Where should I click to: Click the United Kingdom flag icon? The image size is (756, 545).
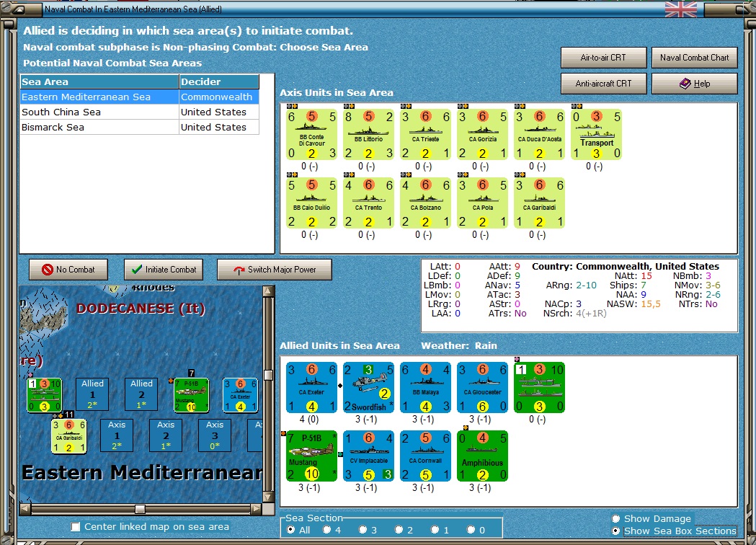tap(680, 9)
